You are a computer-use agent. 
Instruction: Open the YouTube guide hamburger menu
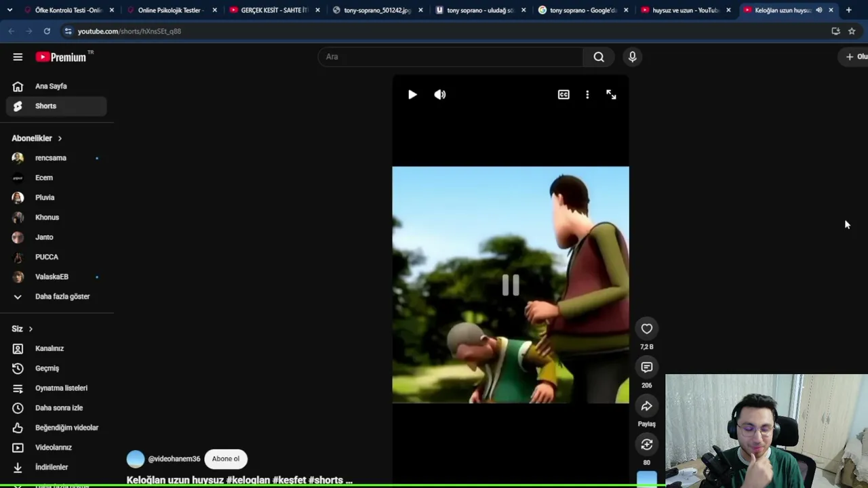pos(18,57)
